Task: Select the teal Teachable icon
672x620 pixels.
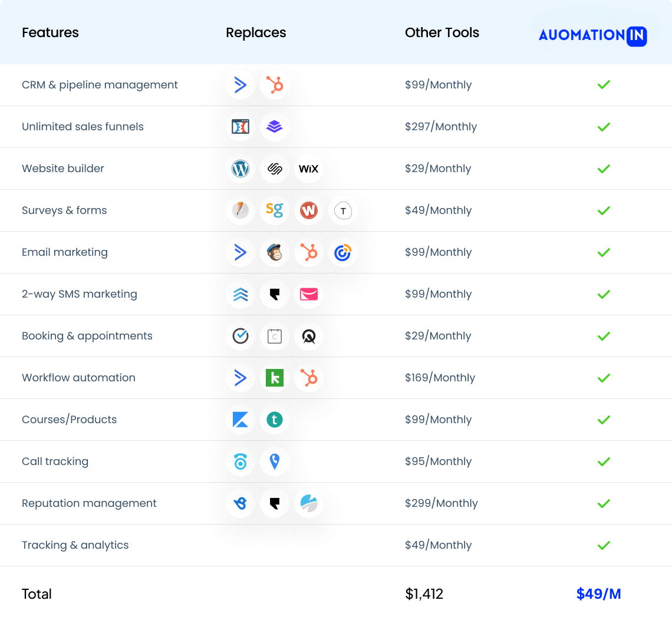Action: pyautogui.click(x=275, y=420)
